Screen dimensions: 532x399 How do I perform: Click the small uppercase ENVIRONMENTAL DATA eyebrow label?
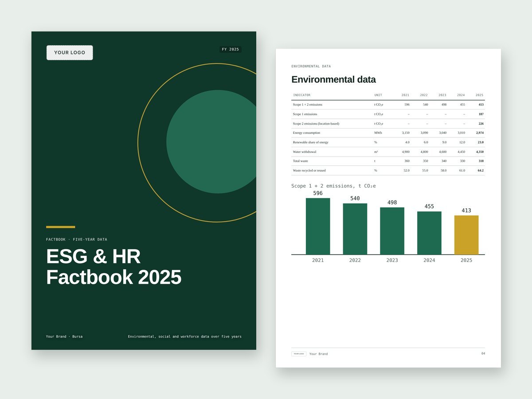(311, 66)
